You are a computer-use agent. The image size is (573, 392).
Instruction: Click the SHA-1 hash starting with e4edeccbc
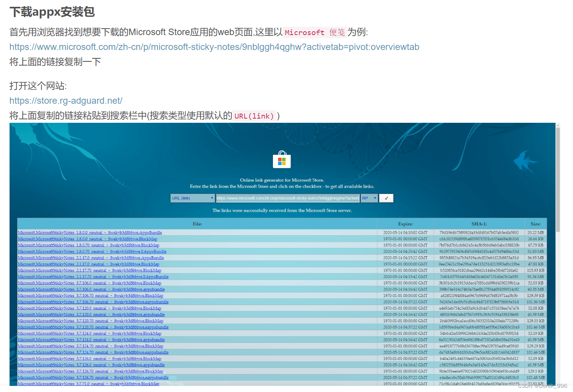(479, 378)
